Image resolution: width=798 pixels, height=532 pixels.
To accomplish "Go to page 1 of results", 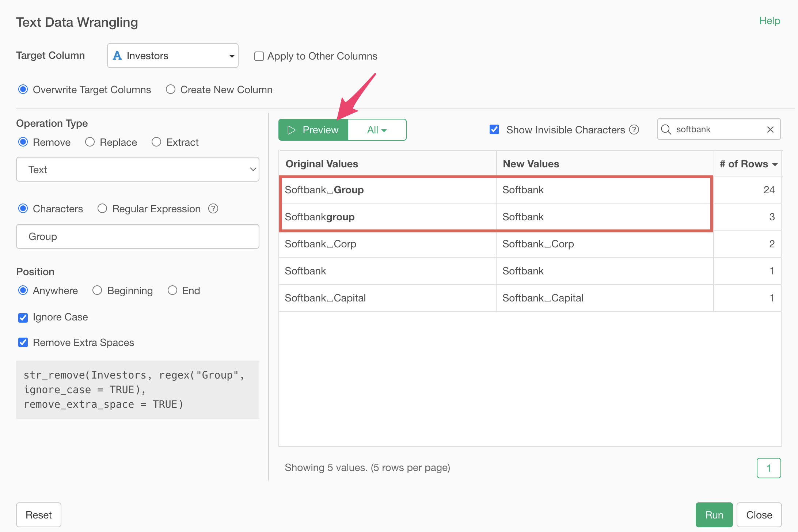I will coord(769,468).
